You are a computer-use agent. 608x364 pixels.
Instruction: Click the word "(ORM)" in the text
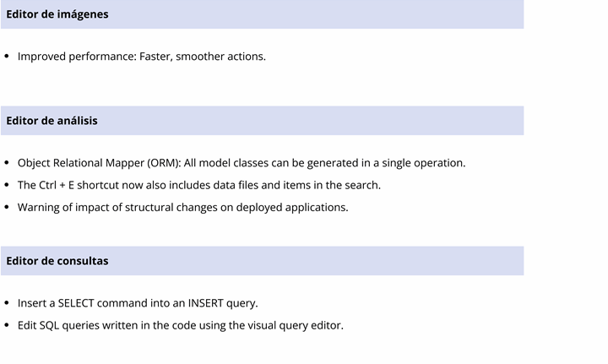tap(164, 163)
